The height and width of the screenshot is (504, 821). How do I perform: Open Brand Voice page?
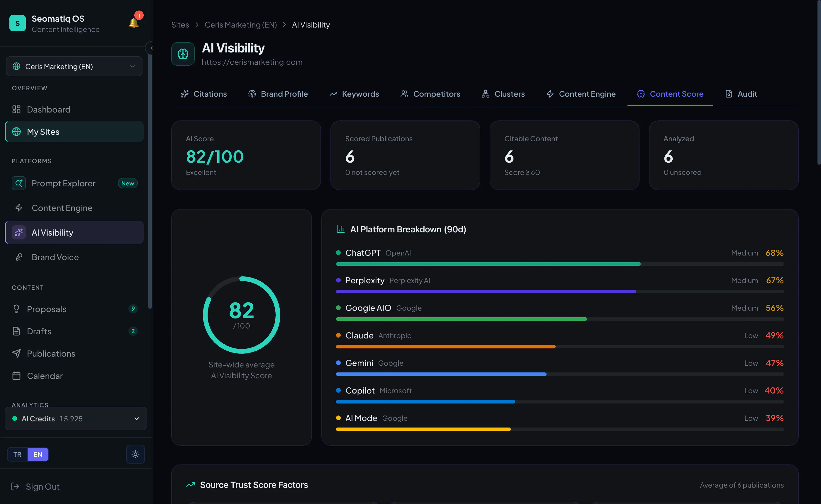click(x=74, y=257)
